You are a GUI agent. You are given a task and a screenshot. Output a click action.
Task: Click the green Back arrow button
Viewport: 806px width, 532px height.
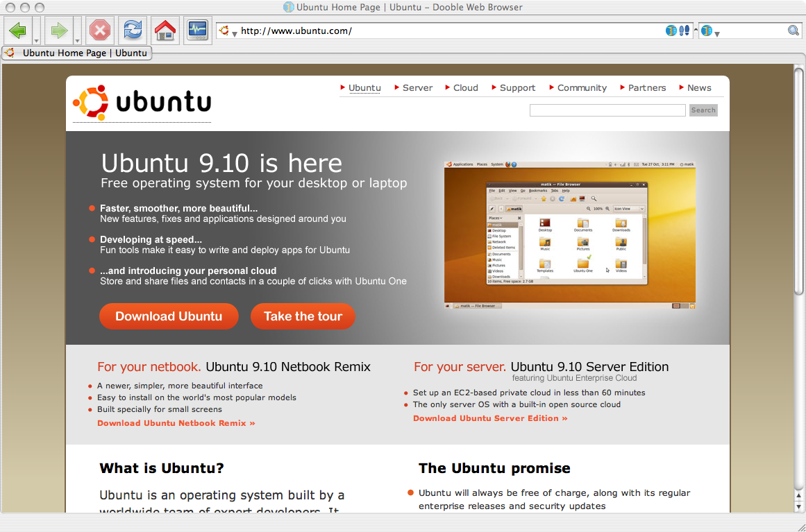coord(17,31)
